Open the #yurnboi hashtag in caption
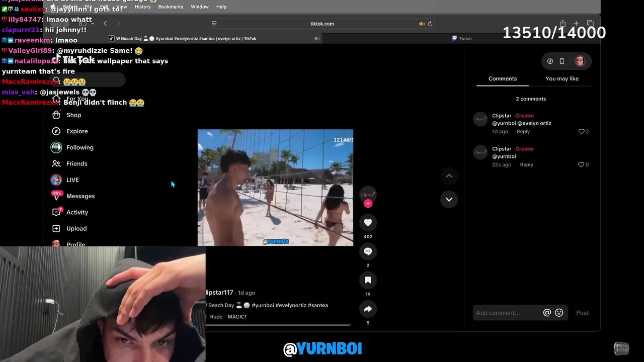644x362 pixels. [x=263, y=305]
